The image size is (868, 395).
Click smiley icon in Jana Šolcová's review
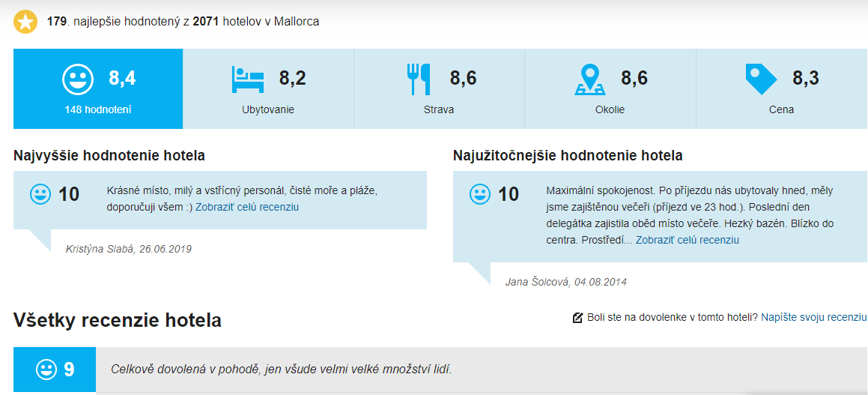click(480, 194)
